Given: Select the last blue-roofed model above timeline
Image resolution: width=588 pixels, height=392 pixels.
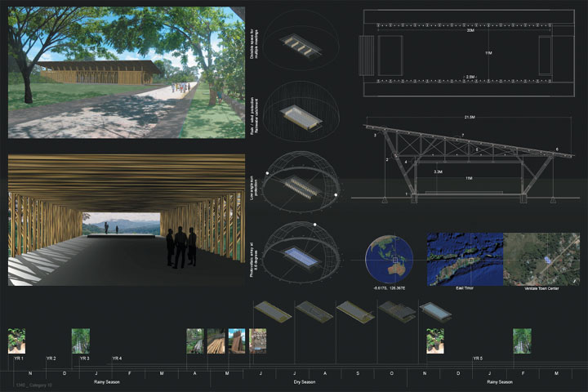Looking at the screenshot, I should [434, 311].
